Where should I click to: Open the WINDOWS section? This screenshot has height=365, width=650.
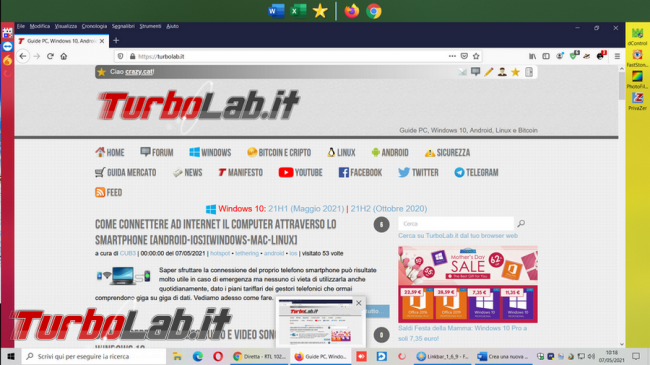point(210,152)
